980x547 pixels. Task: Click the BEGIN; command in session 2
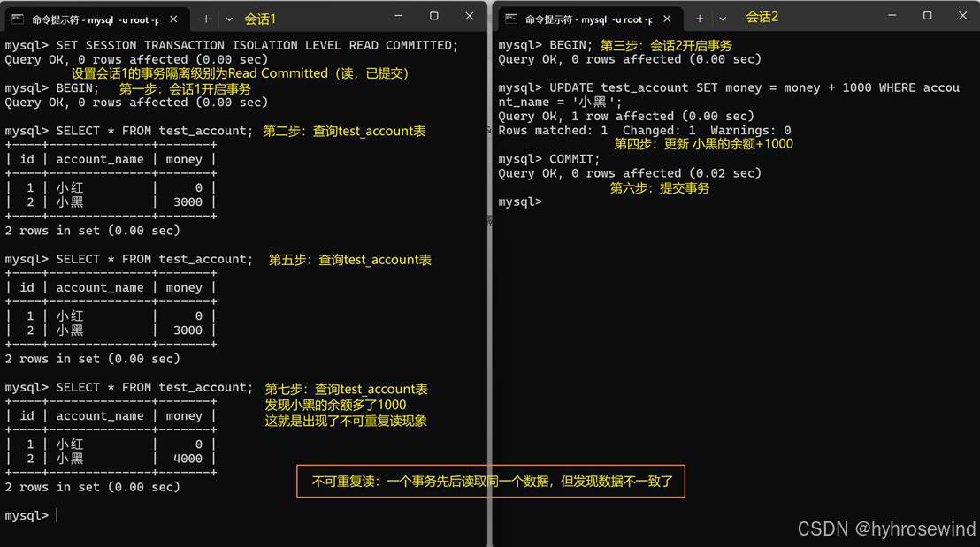pyautogui.click(x=570, y=45)
